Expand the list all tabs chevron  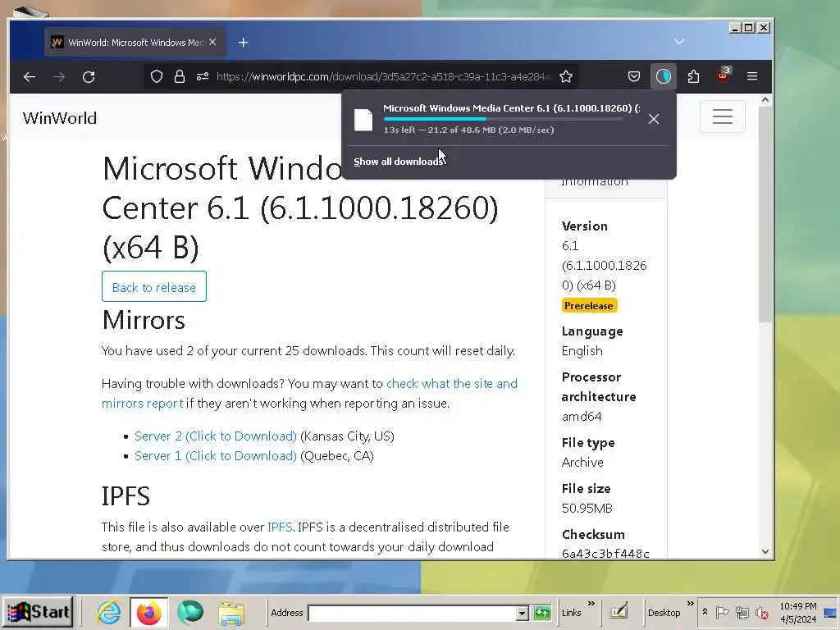pos(678,42)
